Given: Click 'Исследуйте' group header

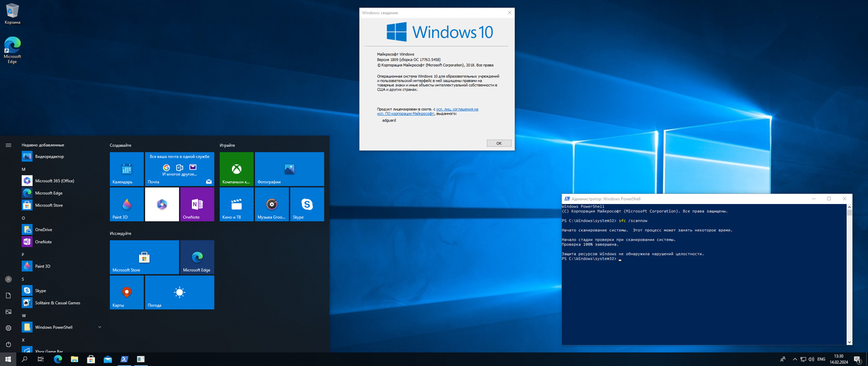Looking at the screenshot, I should click(x=121, y=233).
